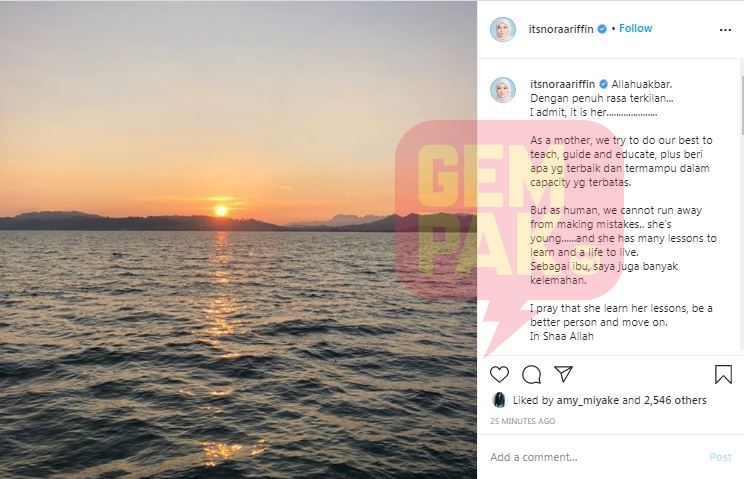Open itsnoraariffin username link in caption
Screen dimensions: 744x479
click(562, 84)
